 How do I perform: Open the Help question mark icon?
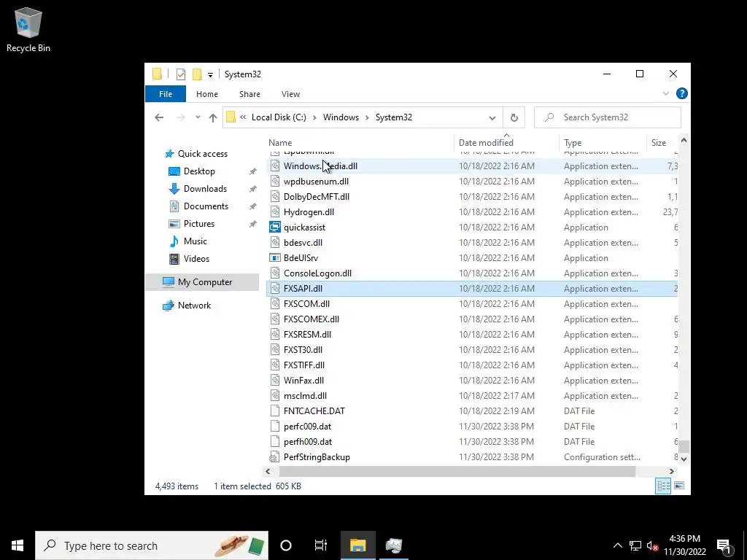[x=682, y=93]
